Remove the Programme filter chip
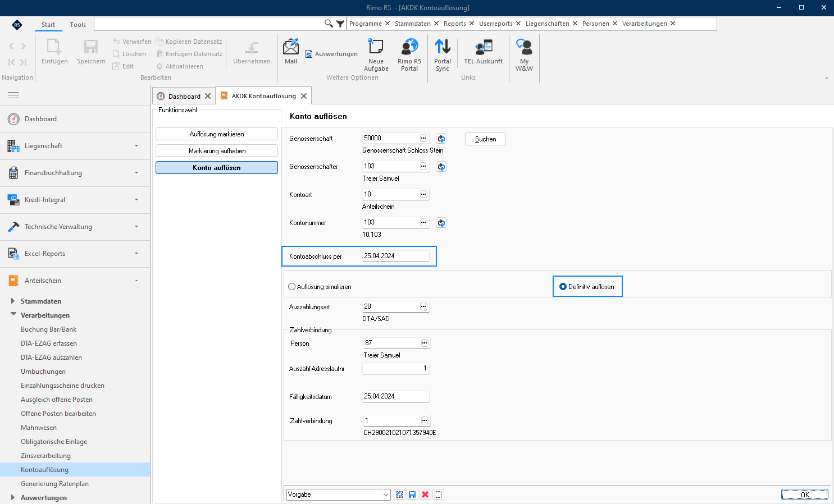Viewport: 834px width, 504px height. pos(388,24)
